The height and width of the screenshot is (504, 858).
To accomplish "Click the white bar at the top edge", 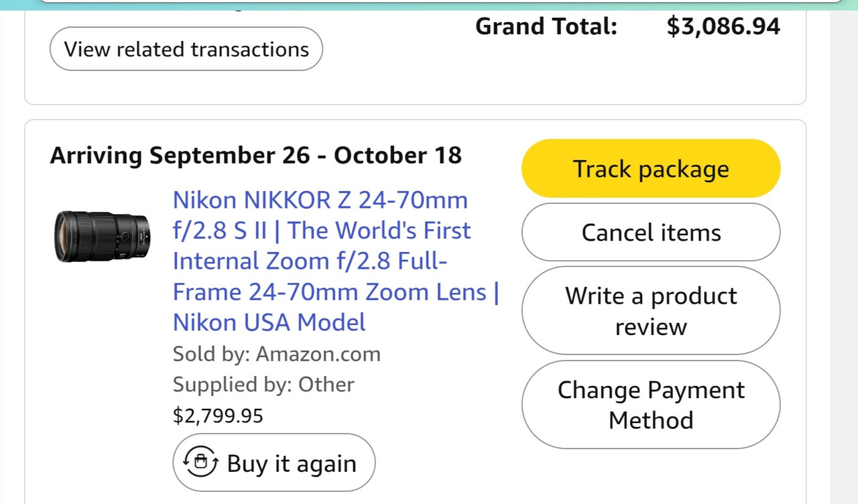I will point(441,1).
